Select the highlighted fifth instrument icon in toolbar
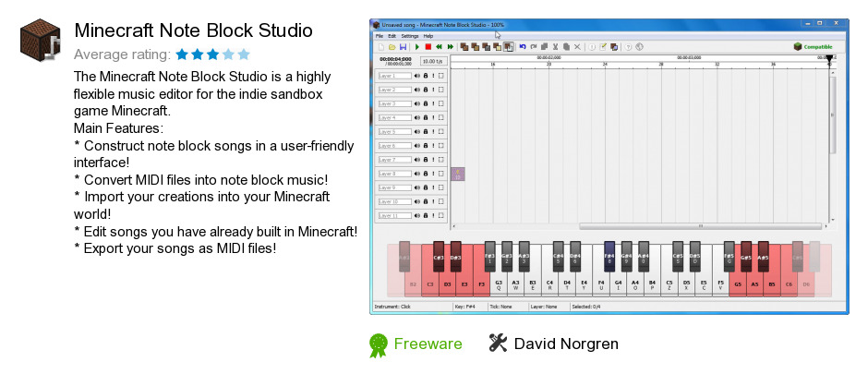 click(x=508, y=47)
